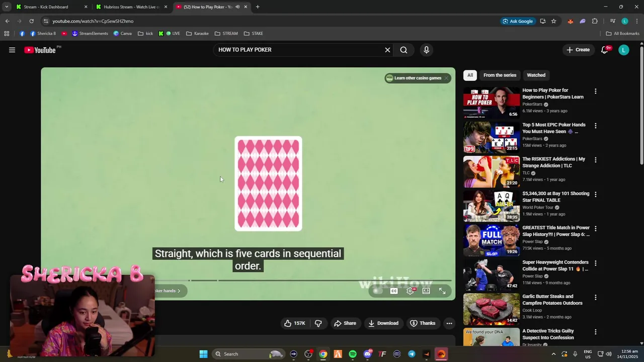Open Shericka B bookmark
The width and height of the screenshot is (644, 362).
43,34
